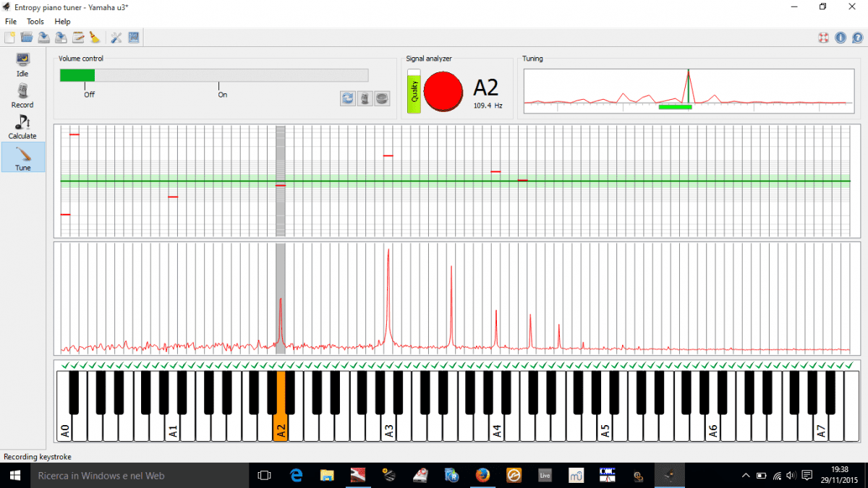Toggle the green checkmark above the A2 key
868x488 pixels.
[x=281, y=364]
